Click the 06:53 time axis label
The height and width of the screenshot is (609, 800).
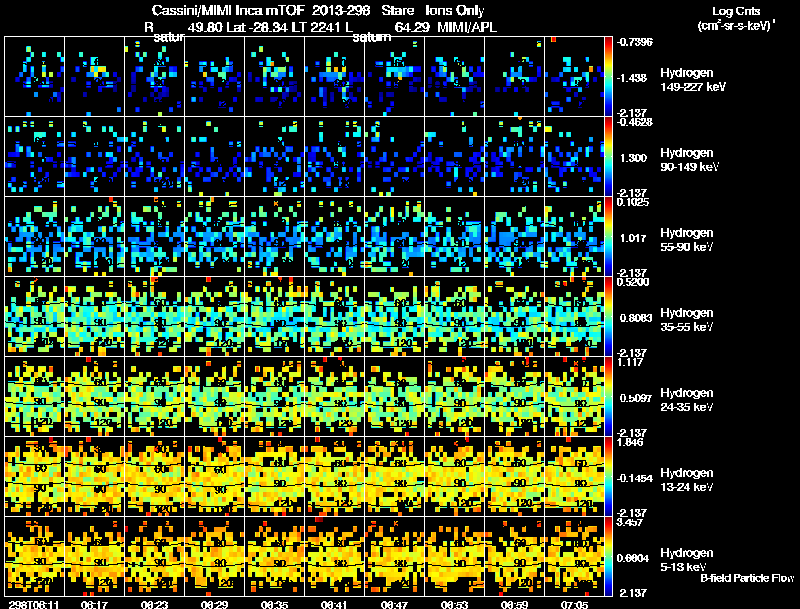[x=454, y=605]
